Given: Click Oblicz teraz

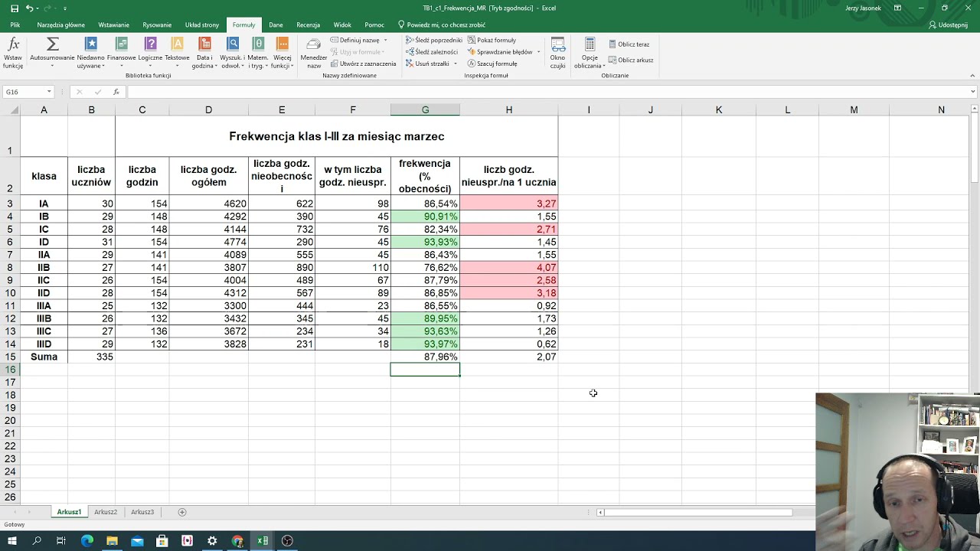Looking at the screenshot, I should (x=629, y=44).
